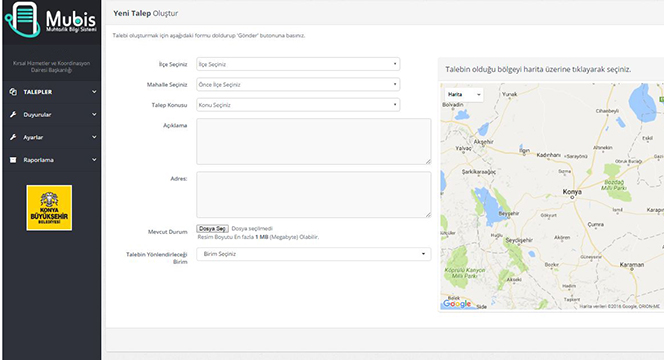Open the İlçe Seçiniz dropdown

(x=298, y=64)
